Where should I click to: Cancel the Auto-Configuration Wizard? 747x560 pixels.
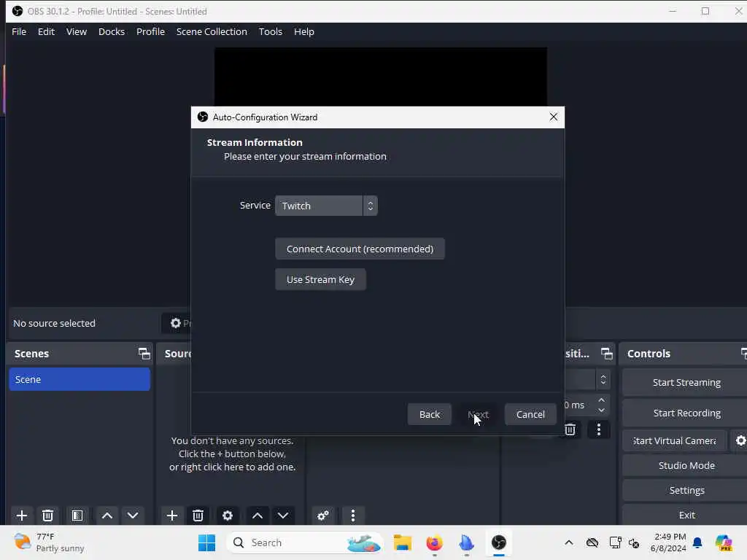(530, 414)
